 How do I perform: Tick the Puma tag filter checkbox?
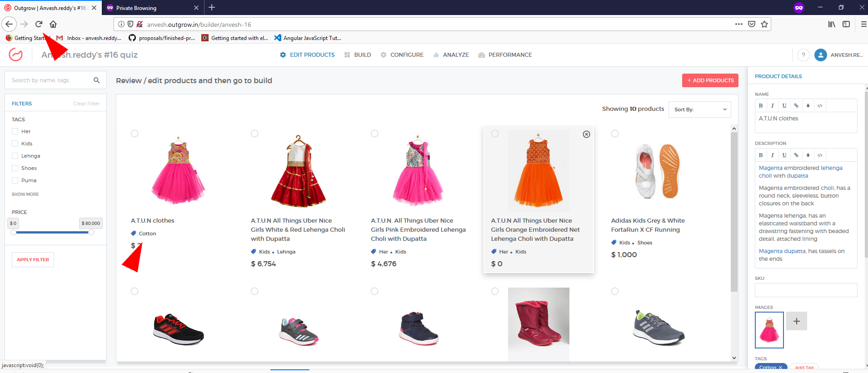click(x=15, y=180)
